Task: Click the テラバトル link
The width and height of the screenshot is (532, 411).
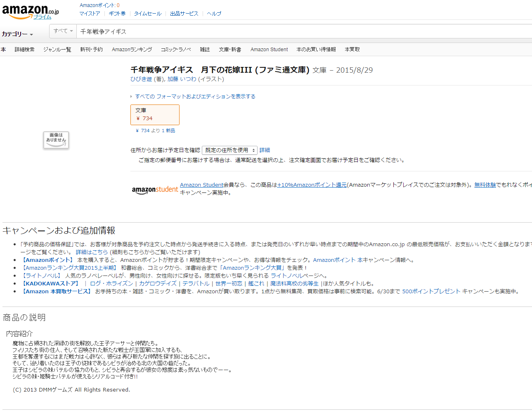Action: [196, 283]
